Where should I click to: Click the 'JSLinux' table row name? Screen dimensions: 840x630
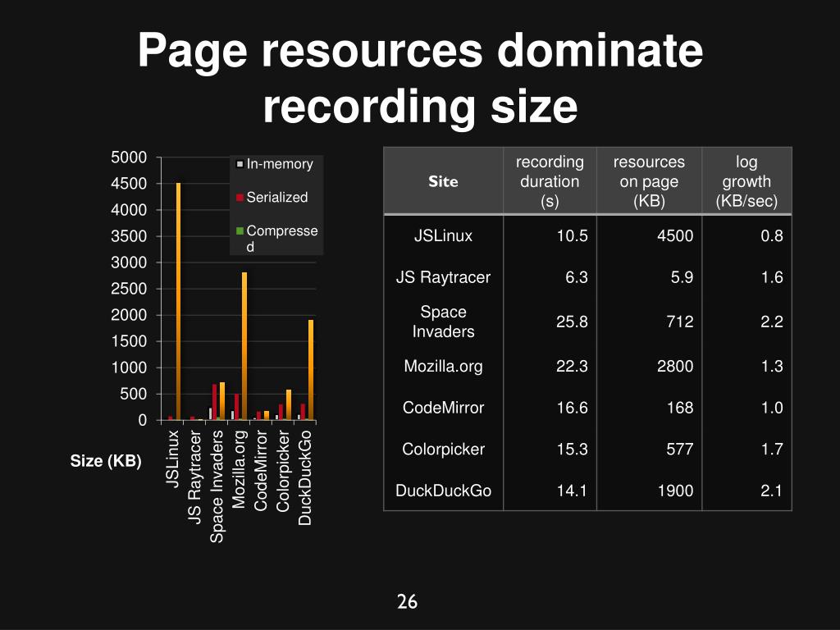(x=443, y=235)
